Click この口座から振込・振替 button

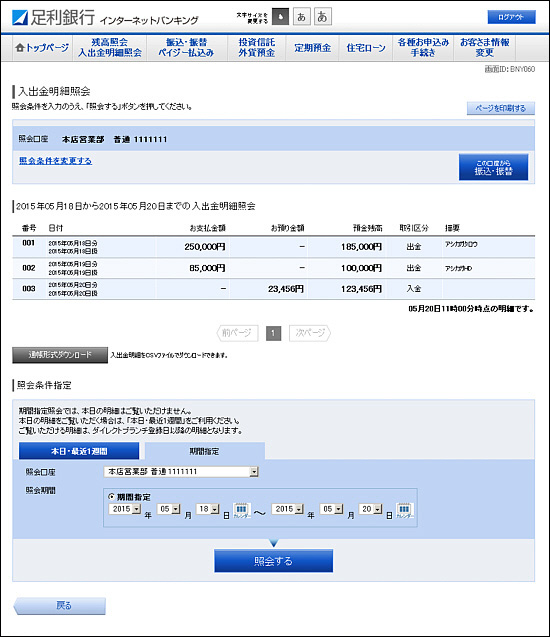tap(494, 167)
